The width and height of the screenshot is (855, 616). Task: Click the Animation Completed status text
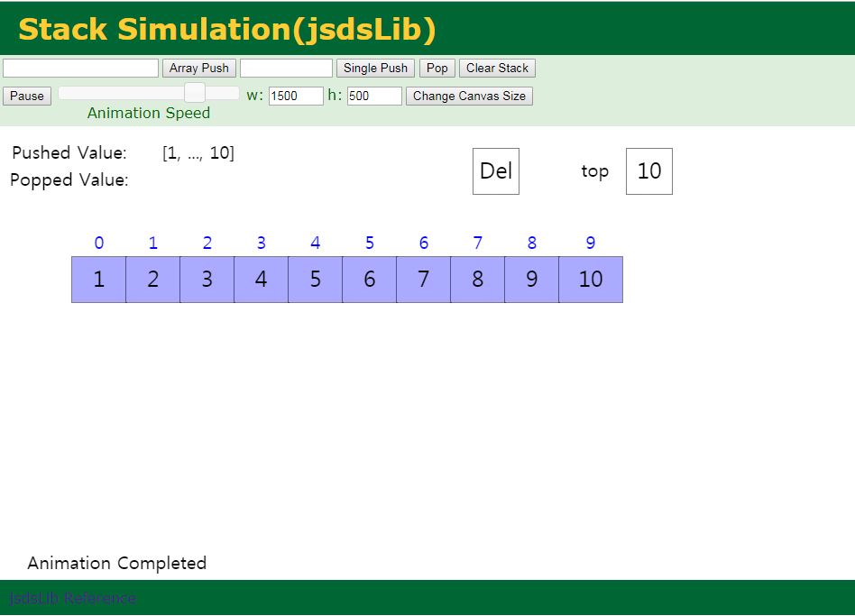tap(116, 563)
